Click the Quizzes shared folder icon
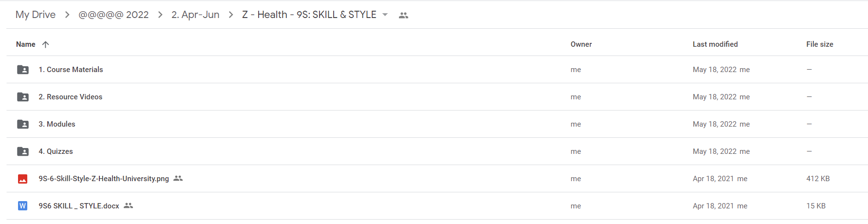Screen dimensions: 868x224 23,151
